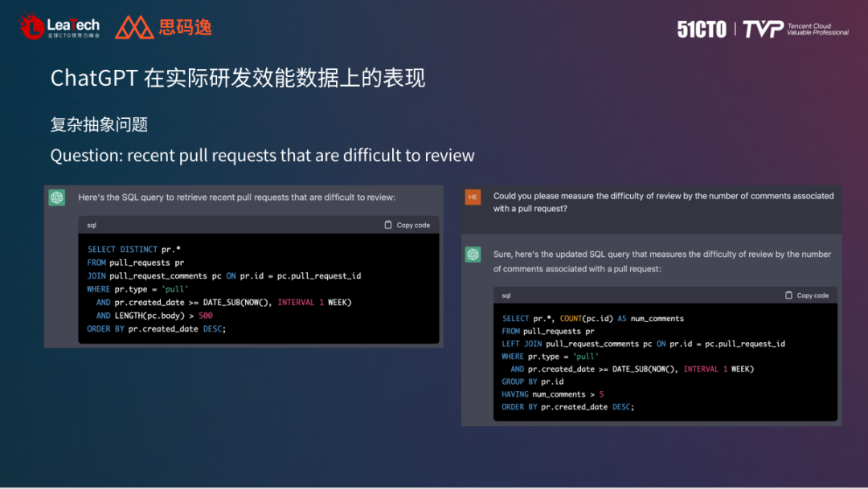Click the "Sure, here's the updated SQL query" reply
The height and width of the screenshot is (489, 868).
coord(661,261)
